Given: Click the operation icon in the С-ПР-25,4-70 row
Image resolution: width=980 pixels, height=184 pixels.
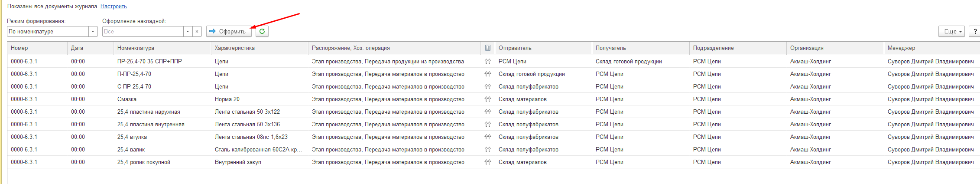Looking at the screenshot, I should (488, 87).
